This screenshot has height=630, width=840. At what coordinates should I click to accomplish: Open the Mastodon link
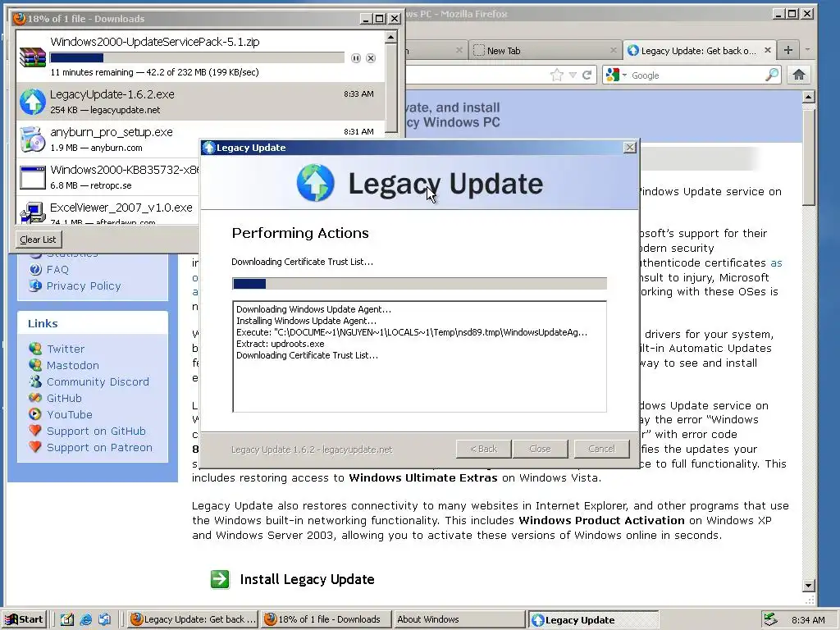point(73,365)
